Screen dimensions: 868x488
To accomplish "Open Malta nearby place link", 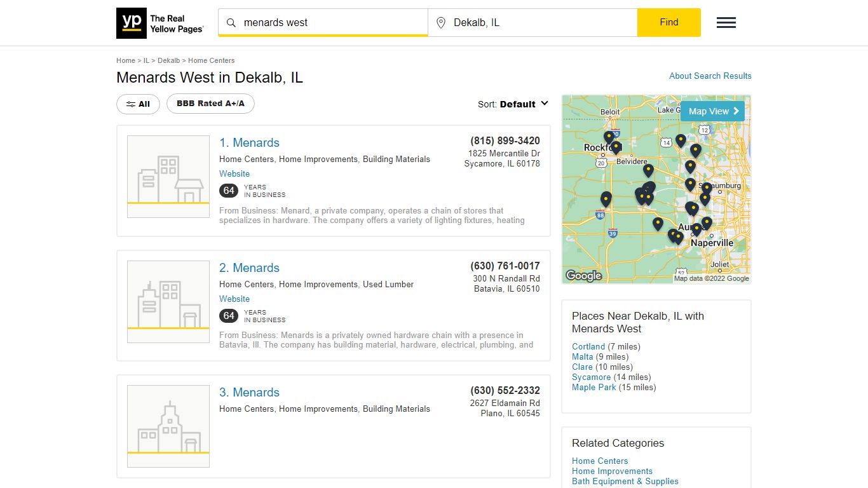I will [x=583, y=356].
